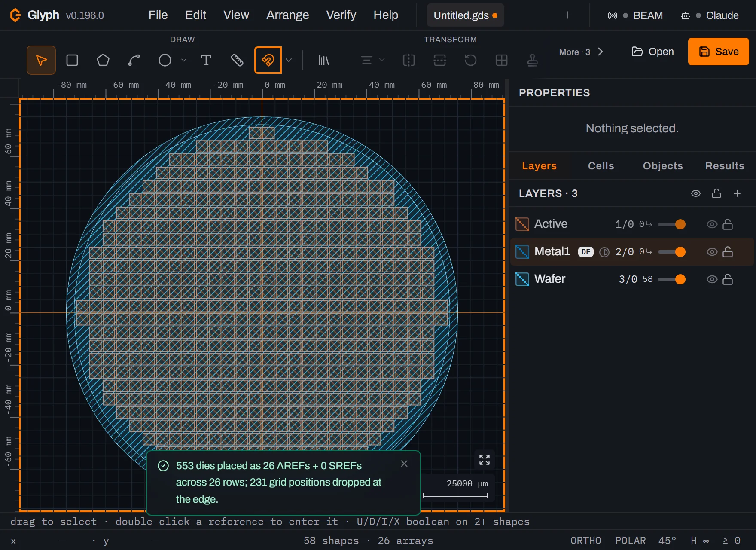Hide the Active layer
756x550 pixels.
pos(712,224)
